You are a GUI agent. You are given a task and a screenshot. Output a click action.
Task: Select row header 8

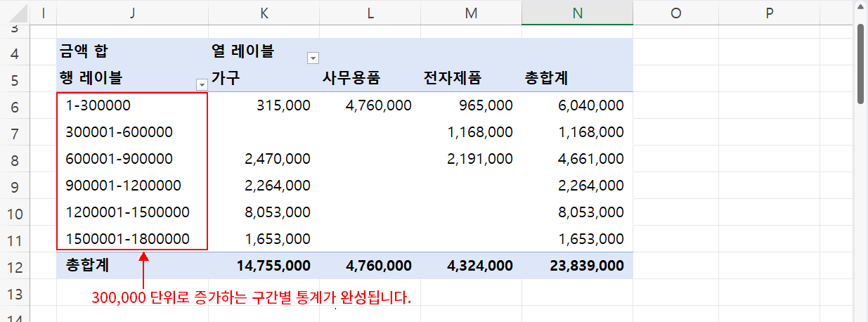15,159
